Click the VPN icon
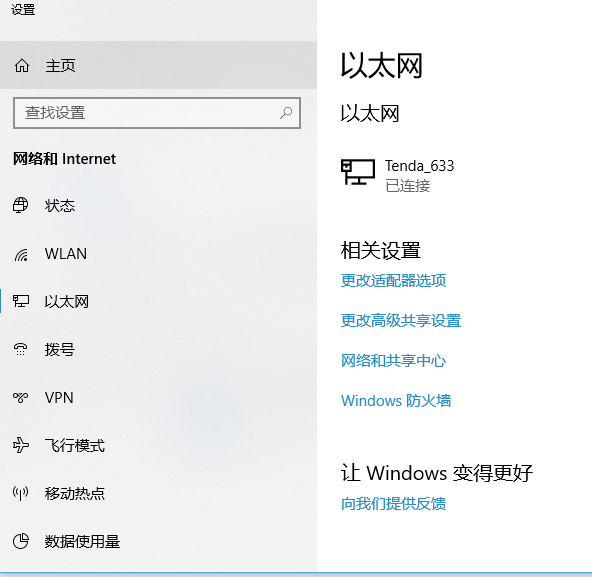 point(20,397)
